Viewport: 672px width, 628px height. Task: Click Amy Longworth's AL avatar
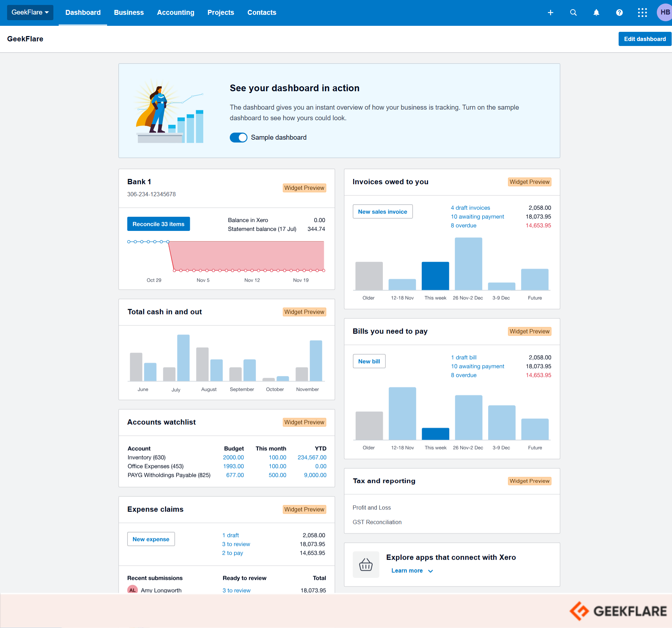[x=133, y=590]
